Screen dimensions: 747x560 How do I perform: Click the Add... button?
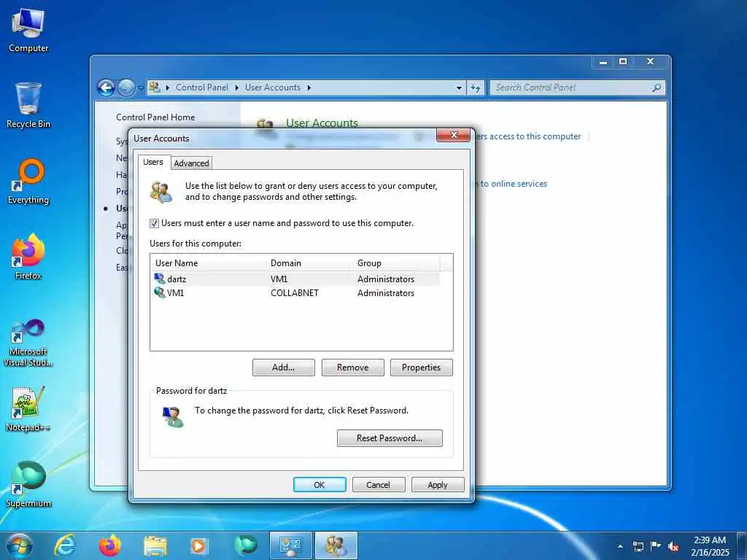pyautogui.click(x=284, y=367)
